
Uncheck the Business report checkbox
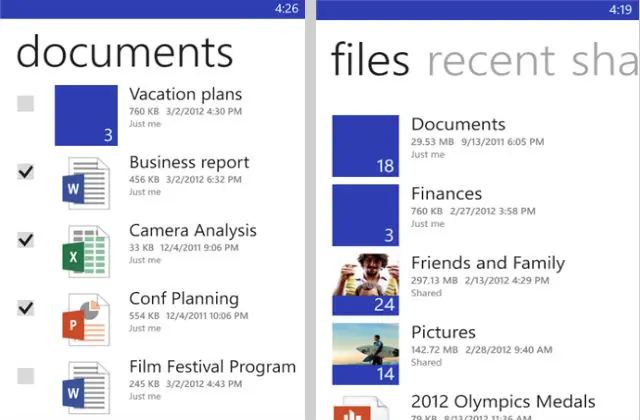click(26, 171)
